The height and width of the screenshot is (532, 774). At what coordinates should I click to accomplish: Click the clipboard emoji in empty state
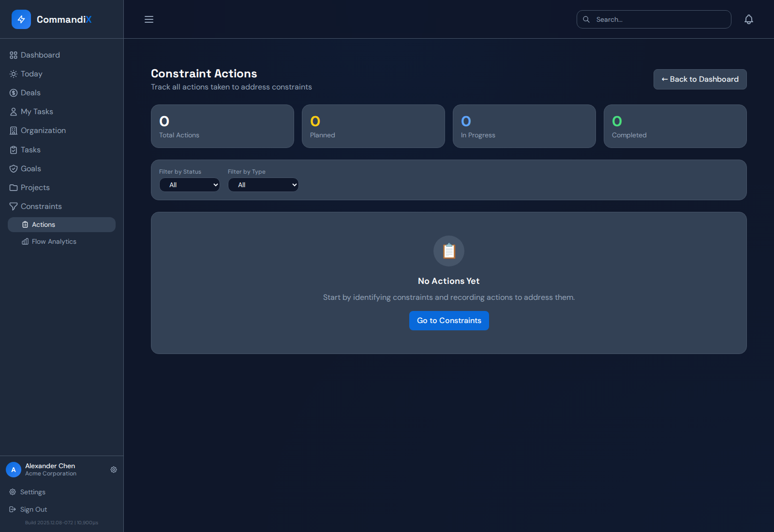(x=449, y=251)
